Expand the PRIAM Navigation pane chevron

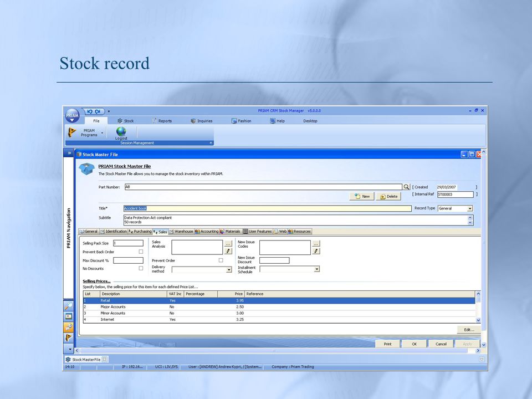click(69, 153)
